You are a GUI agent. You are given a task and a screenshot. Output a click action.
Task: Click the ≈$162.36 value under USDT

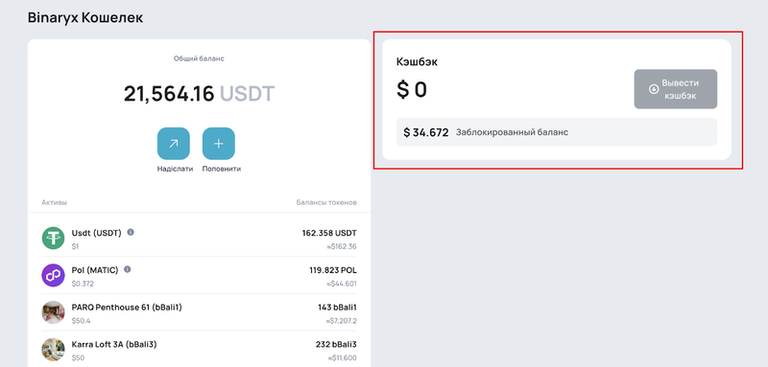pos(341,246)
